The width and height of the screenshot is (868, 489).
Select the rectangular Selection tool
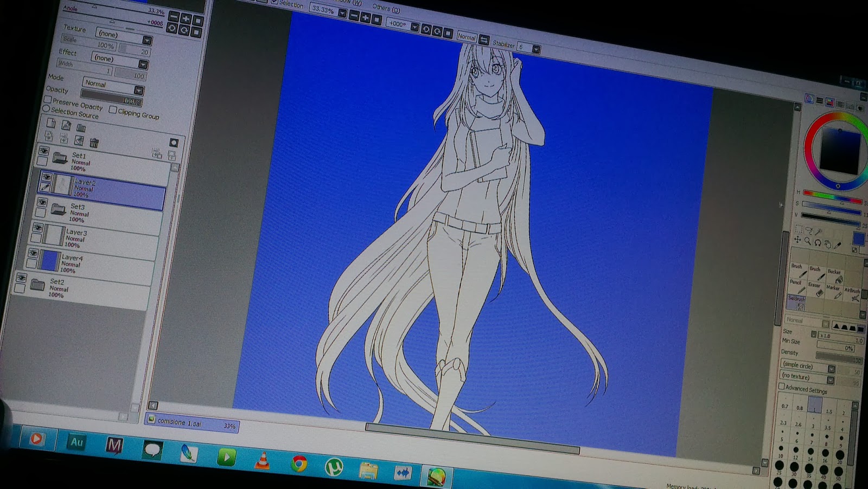(799, 228)
